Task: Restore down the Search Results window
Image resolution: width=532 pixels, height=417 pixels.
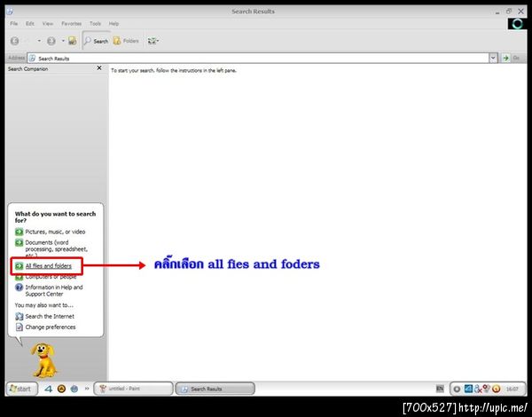Action: coord(509,12)
